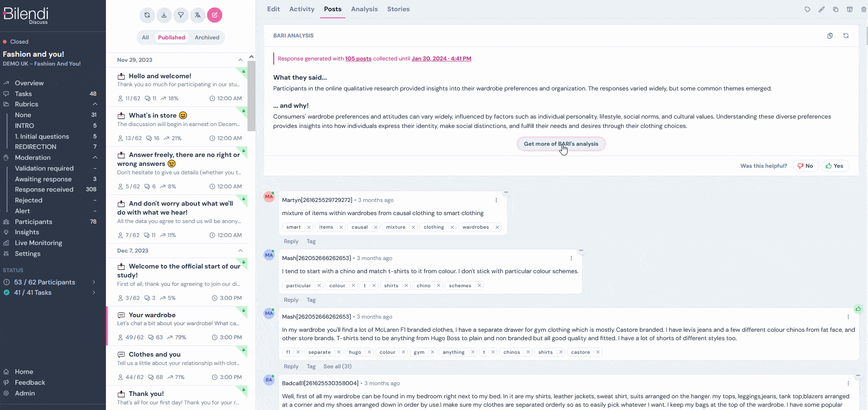This screenshot has height=410, width=868.
Task: Collapse the Nov 29, 2023 task group
Action: [240, 60]
